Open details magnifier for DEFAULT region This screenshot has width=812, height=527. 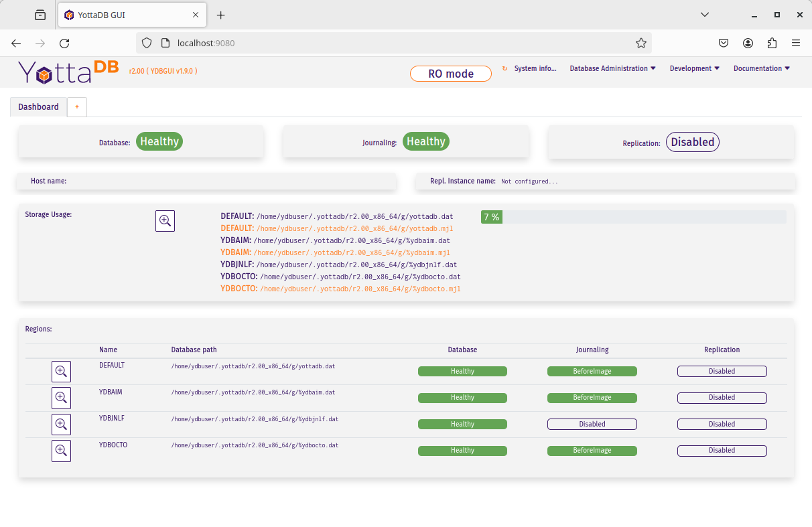point(61,371)
